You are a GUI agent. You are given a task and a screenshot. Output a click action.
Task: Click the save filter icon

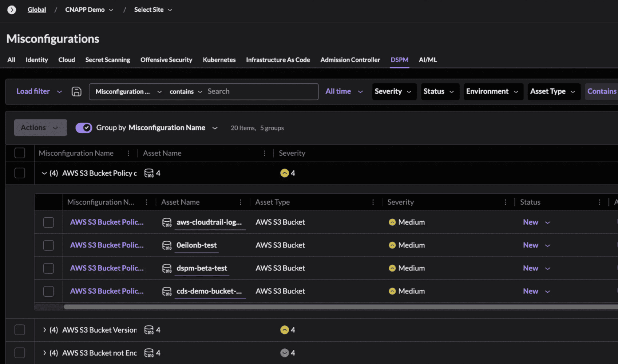[76, 91]
